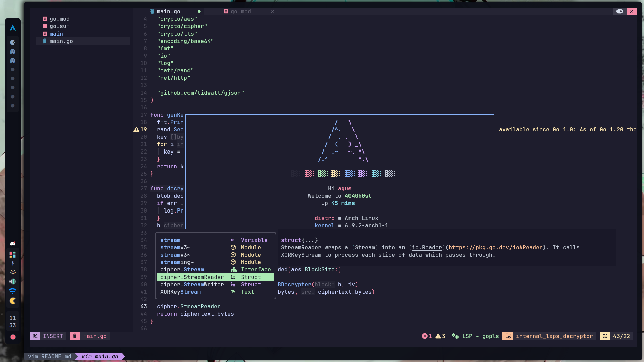
Task: Switch to 'vim main.go' terminal tab
Action: tap(100, 356)
